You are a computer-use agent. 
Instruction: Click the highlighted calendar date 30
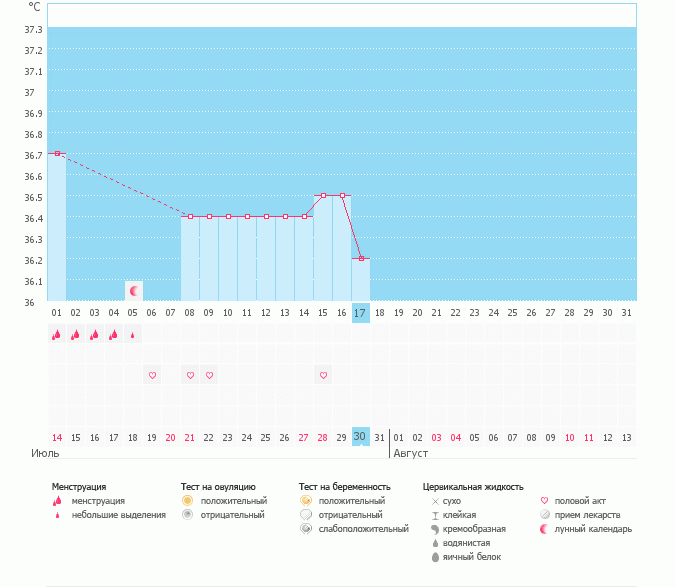pyautogui.click(x=361, y=437)
